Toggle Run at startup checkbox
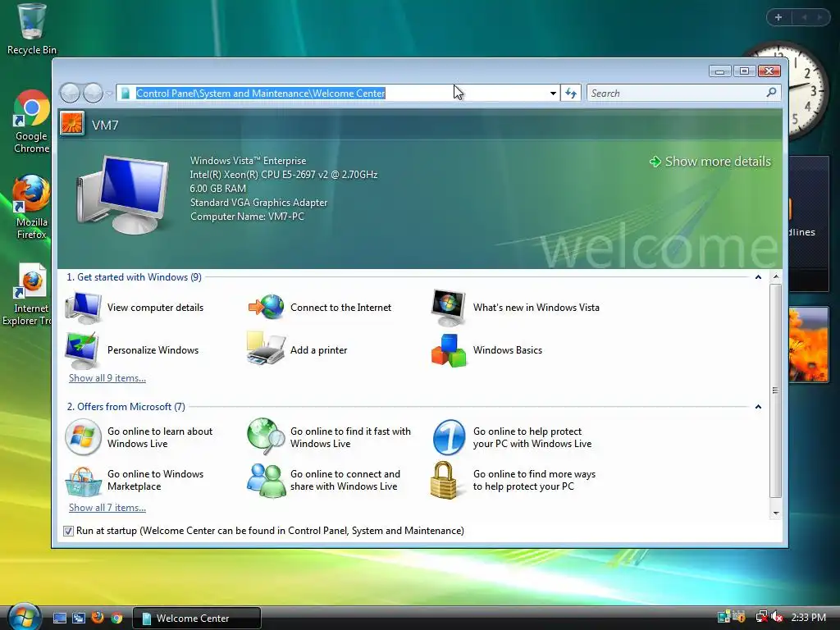Viewport: 840px width, 630px height. click(68, 531)
